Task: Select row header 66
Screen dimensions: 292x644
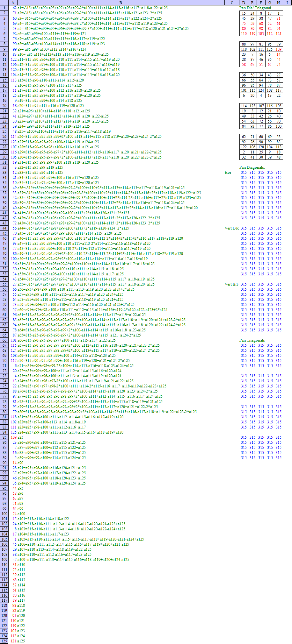Action: [4, 340]
